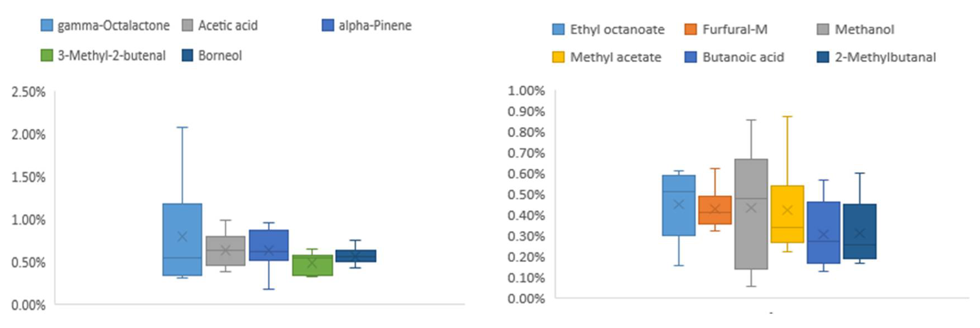Select the tall light-blue gamma-Octalactone box

[182, 239]
